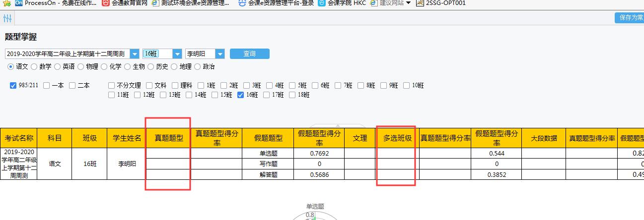Open 会课e资源管理平台-登录 bookmark
Screen dimensions: 644x220
click(x=276, y=3)
